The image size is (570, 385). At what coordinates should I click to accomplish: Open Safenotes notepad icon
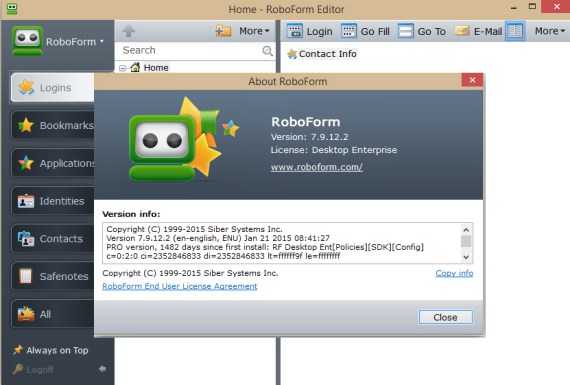tap(25, 276)
